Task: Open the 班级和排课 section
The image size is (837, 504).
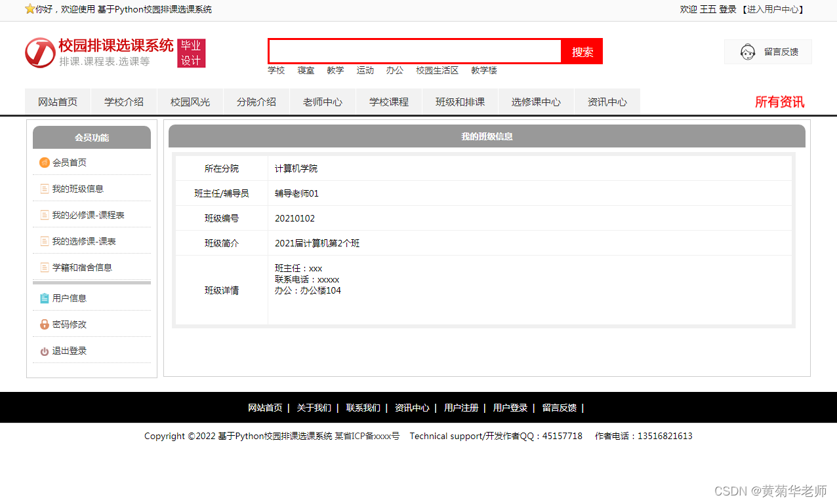Action: 460,102
